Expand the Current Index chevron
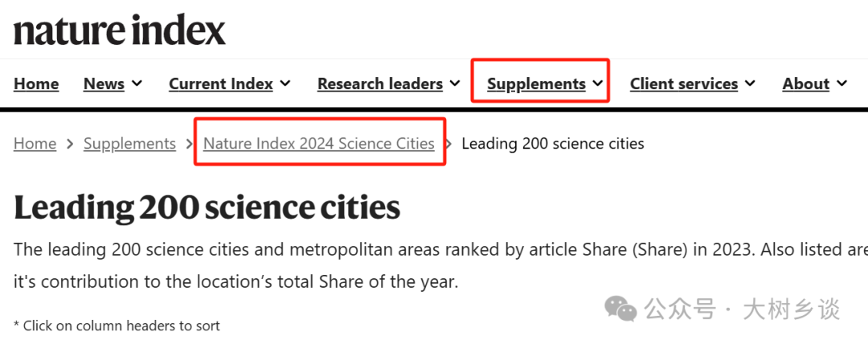This screenshot has height=344, width=868. (285, 83)
